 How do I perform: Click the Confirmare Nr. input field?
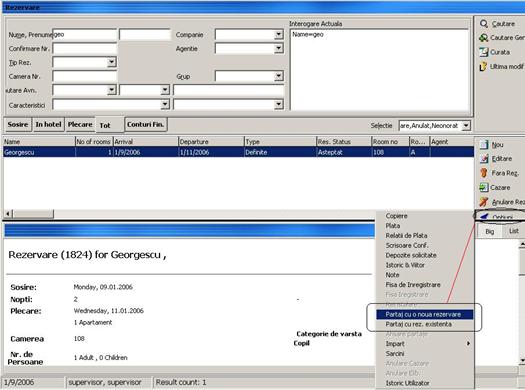(x=85, y=49)
